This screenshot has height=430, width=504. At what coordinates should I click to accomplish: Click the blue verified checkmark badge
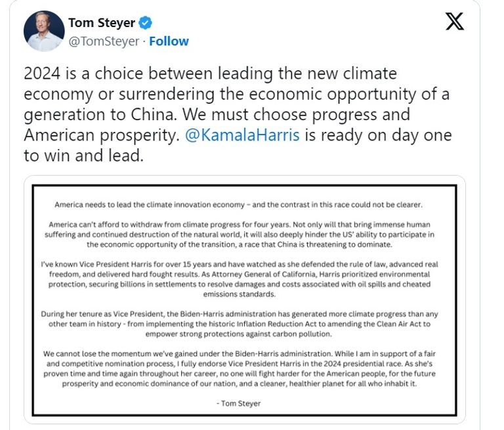pyautogui.click(x=146, y=23)
